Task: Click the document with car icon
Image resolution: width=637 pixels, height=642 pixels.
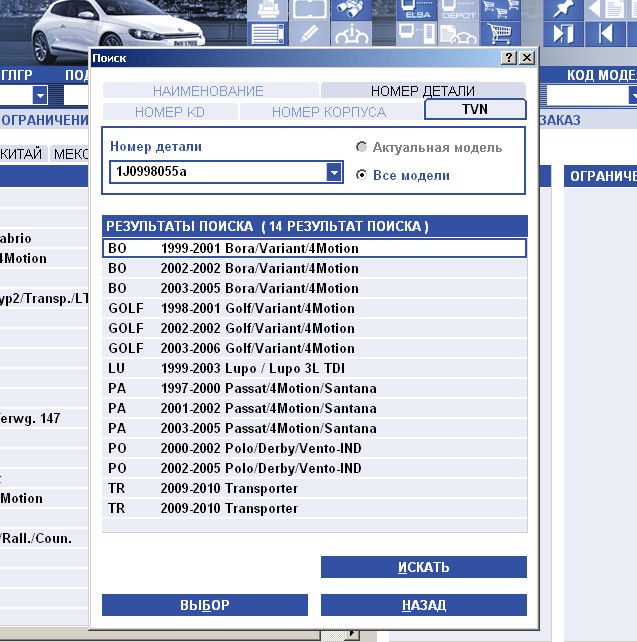Action: (x=459, y=34)
